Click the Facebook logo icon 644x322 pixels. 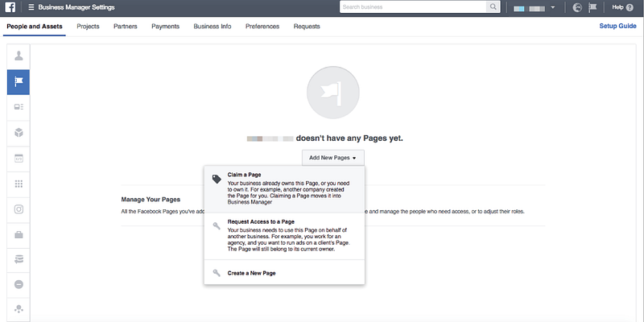(10, 7)
